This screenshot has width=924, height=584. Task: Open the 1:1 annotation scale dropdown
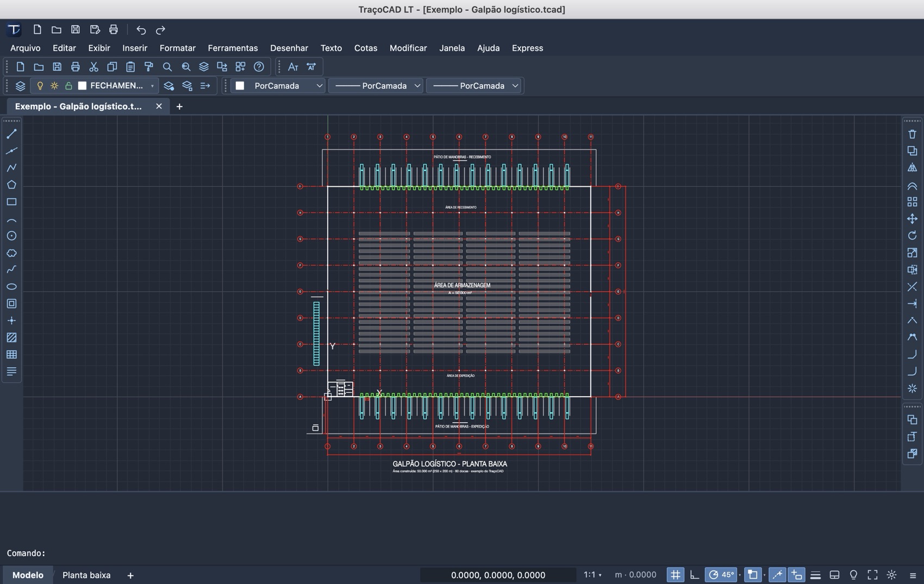(592, 575)
